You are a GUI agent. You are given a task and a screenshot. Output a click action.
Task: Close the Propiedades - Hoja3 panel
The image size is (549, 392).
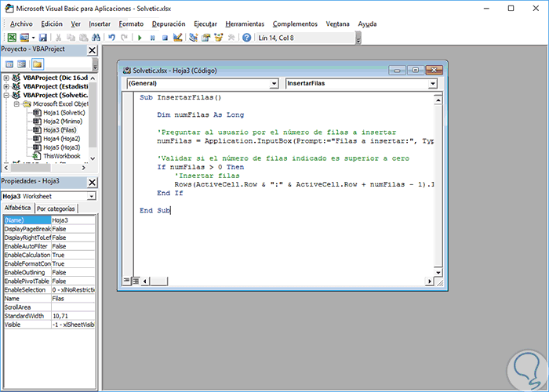(x=92, y=181)
